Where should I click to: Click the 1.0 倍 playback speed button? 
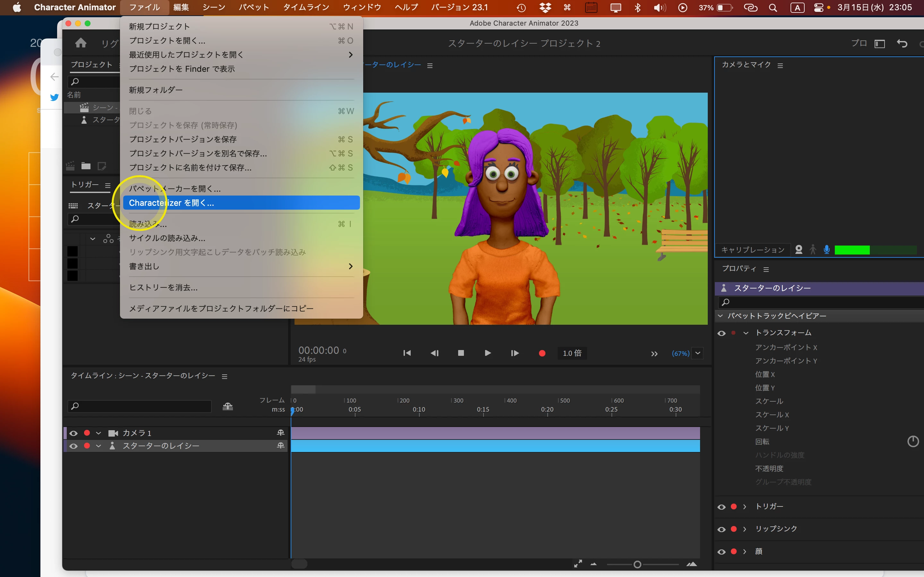(572, 353)
